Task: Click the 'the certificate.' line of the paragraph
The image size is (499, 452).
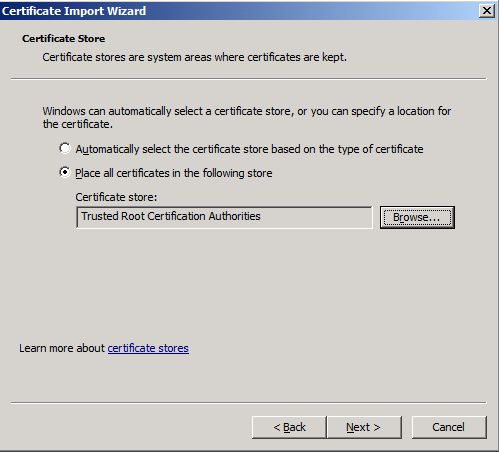Action: tap(78, 124)
